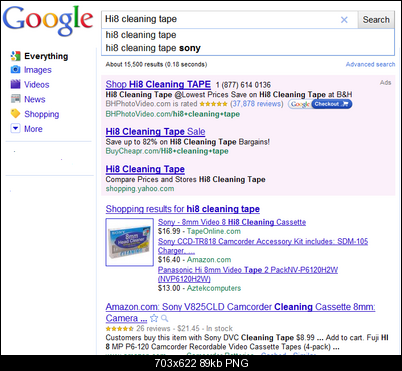Expand the More options arrow

tap(15, 128)
